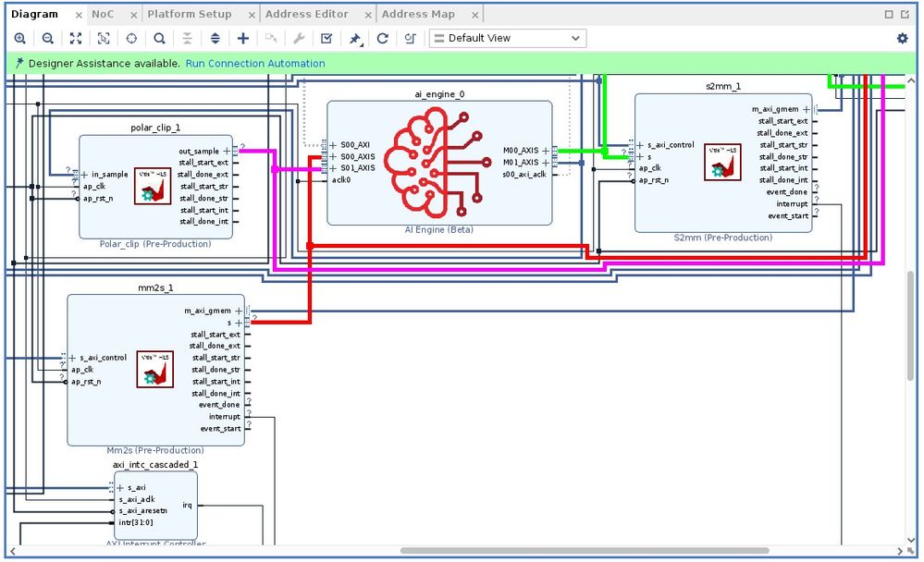Switch to the Platform Setup tab

tap(190, 14)
